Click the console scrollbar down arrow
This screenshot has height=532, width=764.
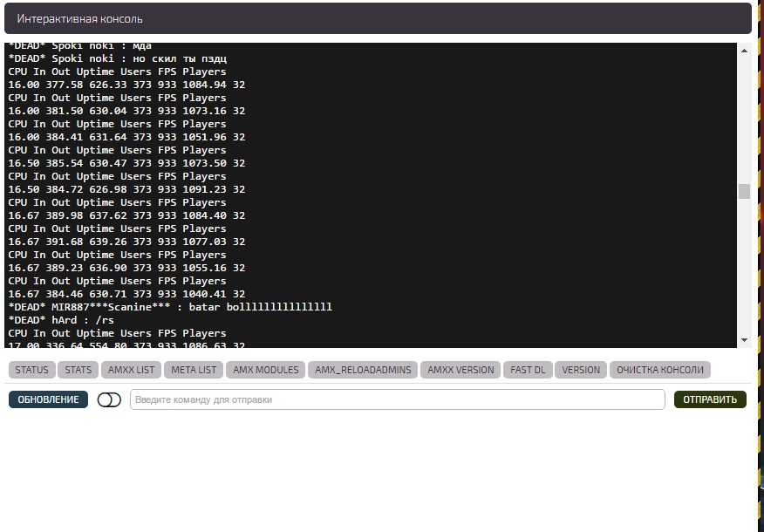(x=744, y=340)
